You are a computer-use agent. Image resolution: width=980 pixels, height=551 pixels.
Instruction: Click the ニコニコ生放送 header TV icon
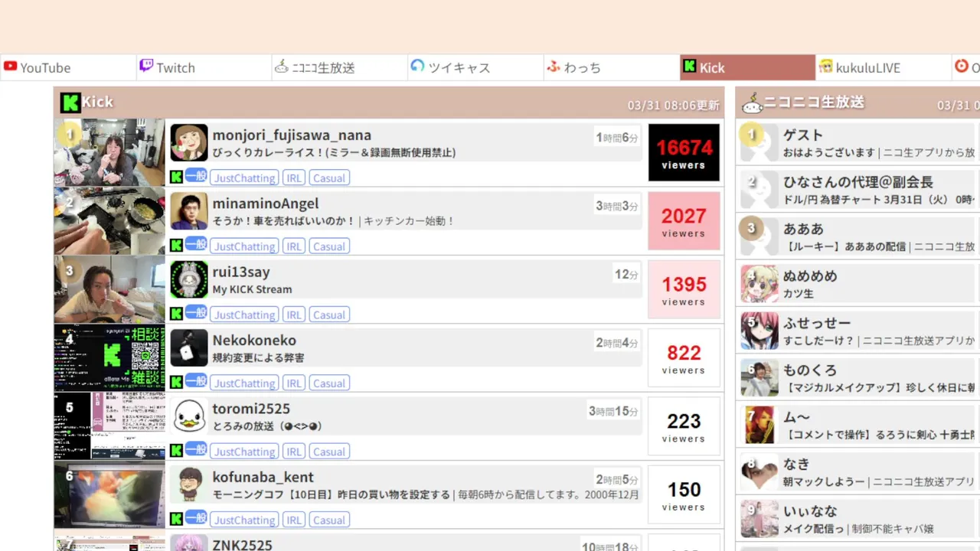click(x=752, y=103)
